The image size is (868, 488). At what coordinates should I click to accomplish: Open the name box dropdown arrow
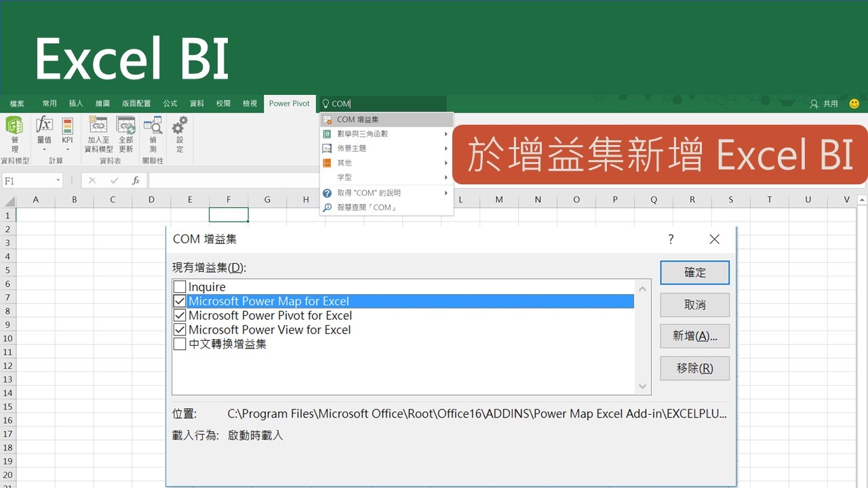pos(58,181)
